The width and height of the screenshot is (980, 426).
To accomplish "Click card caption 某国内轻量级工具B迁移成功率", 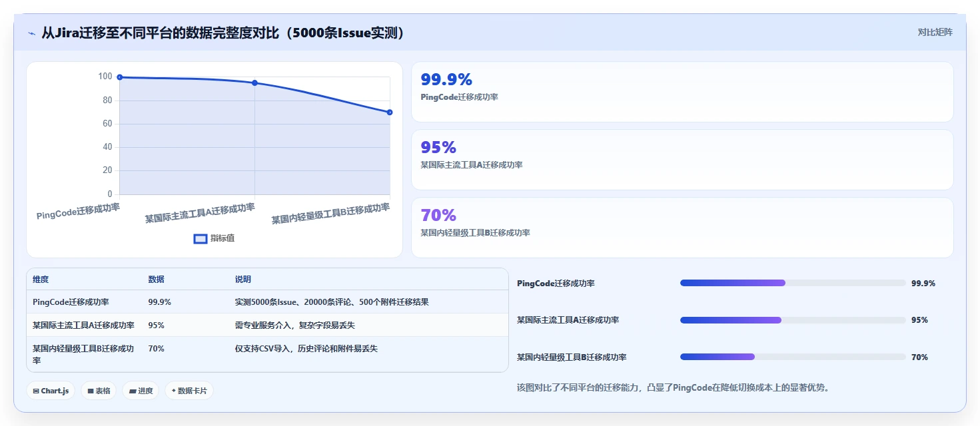I will 475,233.
